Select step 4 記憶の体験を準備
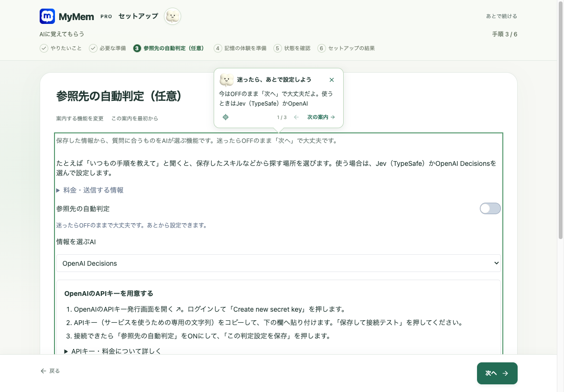The height and width of the screenshot is (392, 564). [240, 48]
